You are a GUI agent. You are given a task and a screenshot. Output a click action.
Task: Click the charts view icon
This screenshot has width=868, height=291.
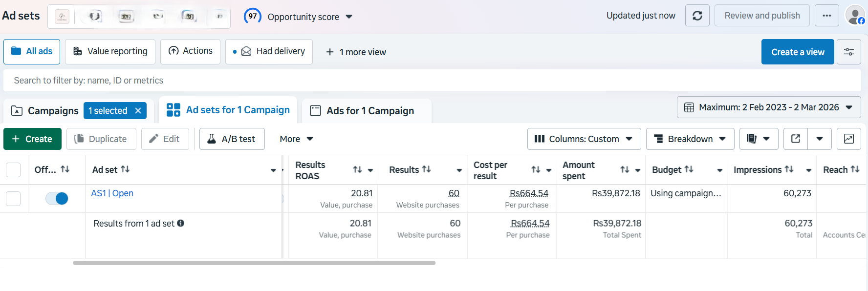(849, 139)
